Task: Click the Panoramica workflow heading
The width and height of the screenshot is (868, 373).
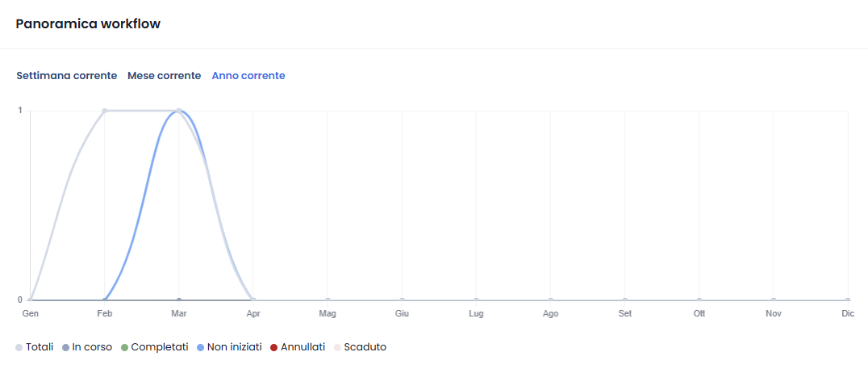Action: click(88, 24)
